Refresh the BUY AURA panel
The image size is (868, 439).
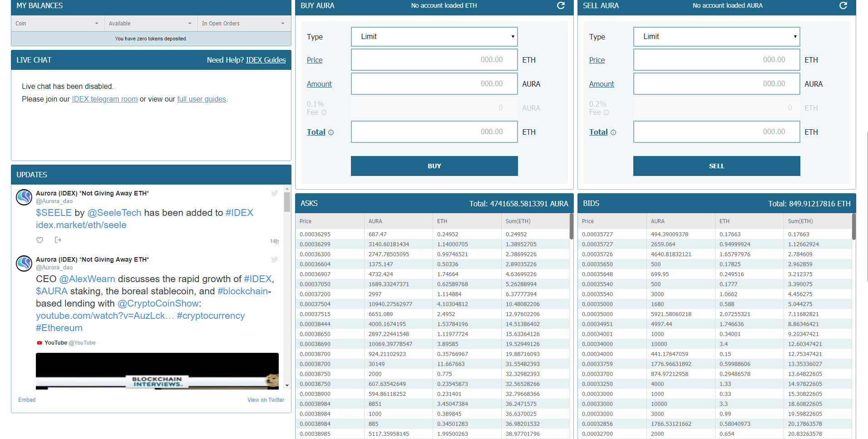(561, 5)
